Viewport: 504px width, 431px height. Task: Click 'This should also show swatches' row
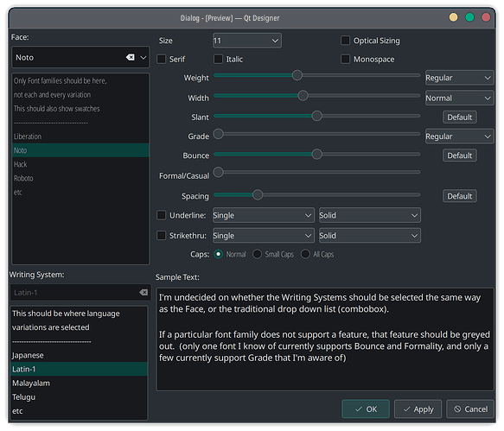point(80,109)
